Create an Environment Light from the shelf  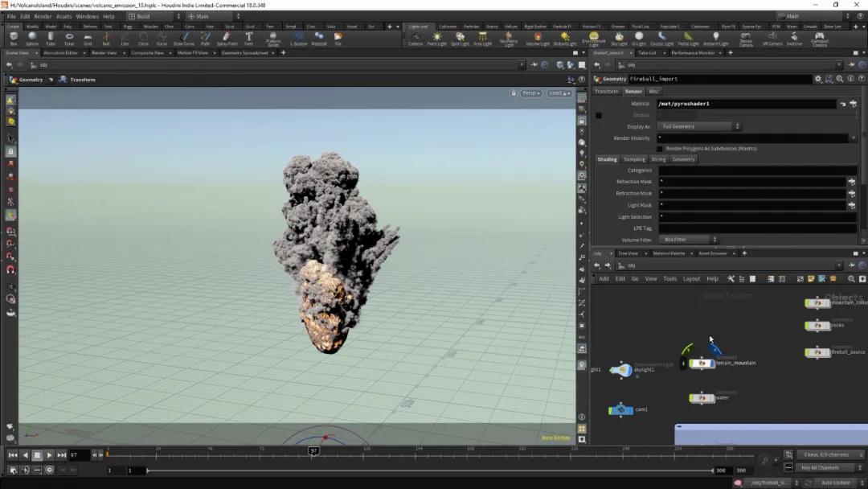point(593,38)
